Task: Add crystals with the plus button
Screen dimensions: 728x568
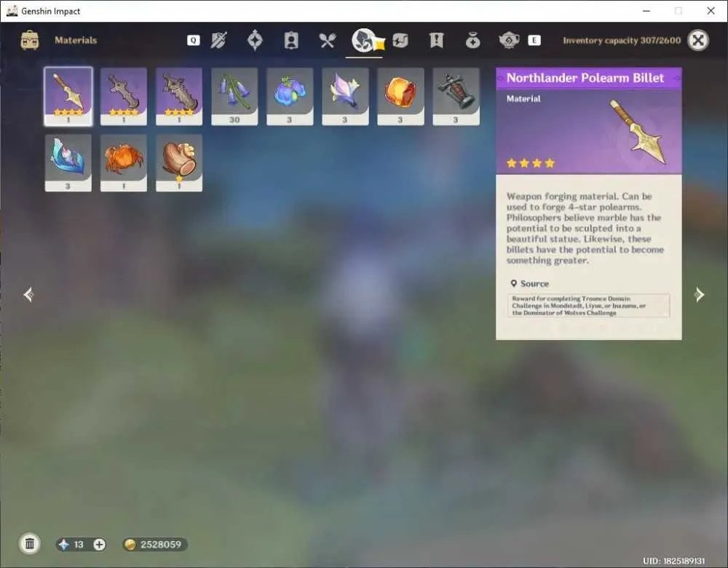Action: [x=99, y=544]
